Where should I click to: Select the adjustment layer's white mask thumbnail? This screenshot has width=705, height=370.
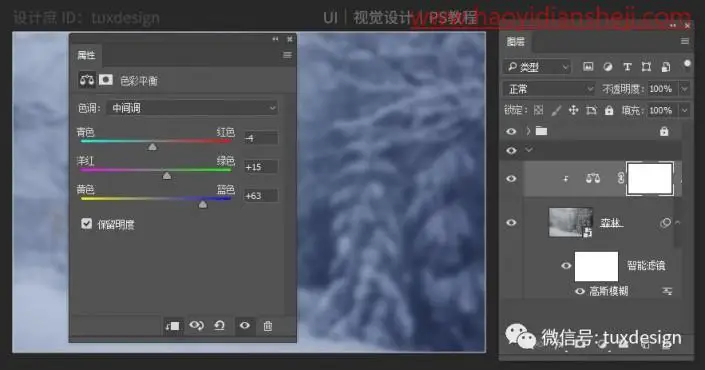(650, 178)
